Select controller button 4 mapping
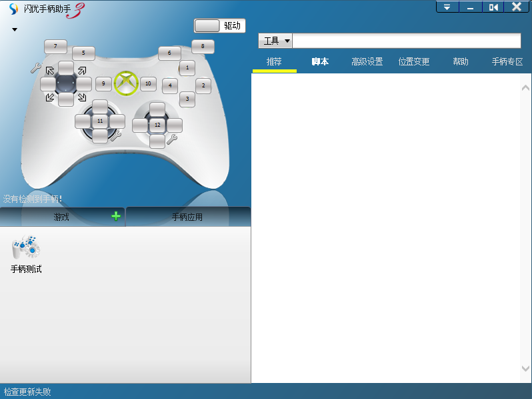The height and width of the screenshot is (399, 532). click(170, 85)
